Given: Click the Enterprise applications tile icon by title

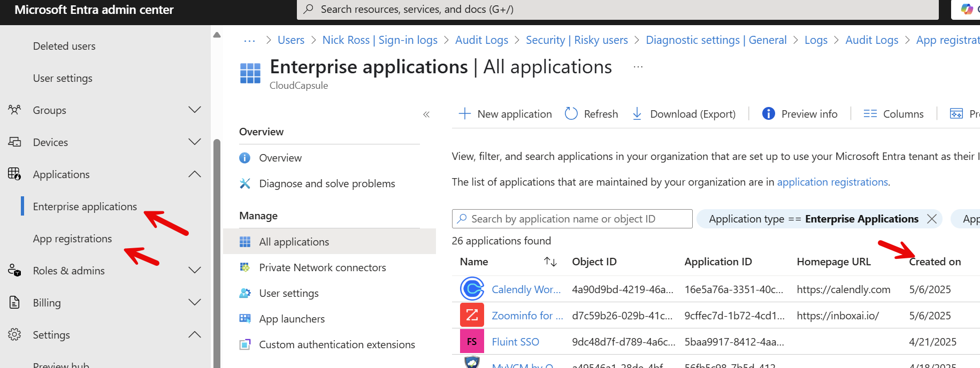Looking at the screenshot, I should click(x=250, y=73).
